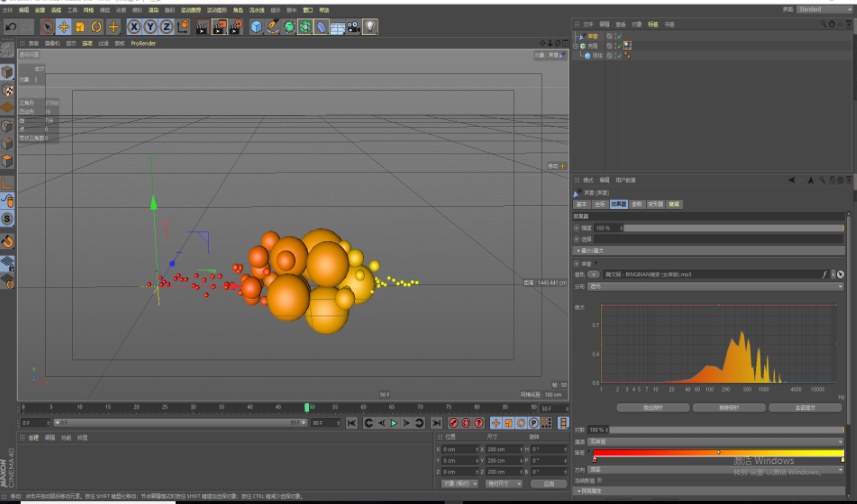Switch to the 衰减 attribute tab
857x504 pixels.
pos(673,204)
